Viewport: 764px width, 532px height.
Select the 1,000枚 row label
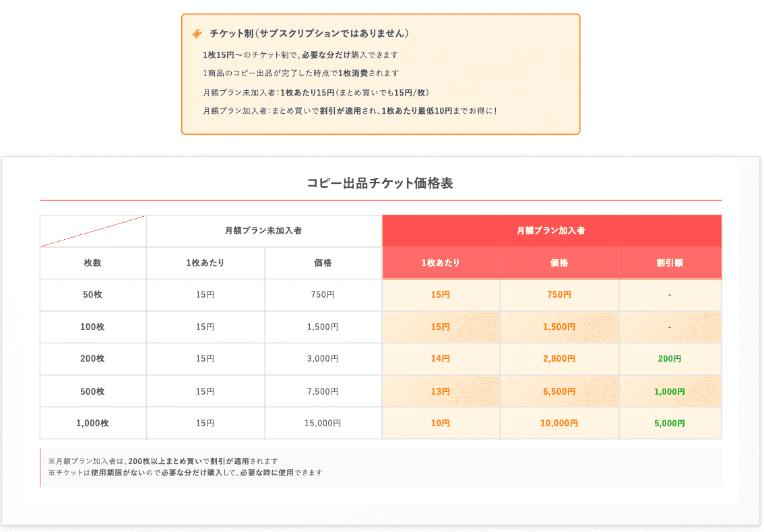coord(92,424)
